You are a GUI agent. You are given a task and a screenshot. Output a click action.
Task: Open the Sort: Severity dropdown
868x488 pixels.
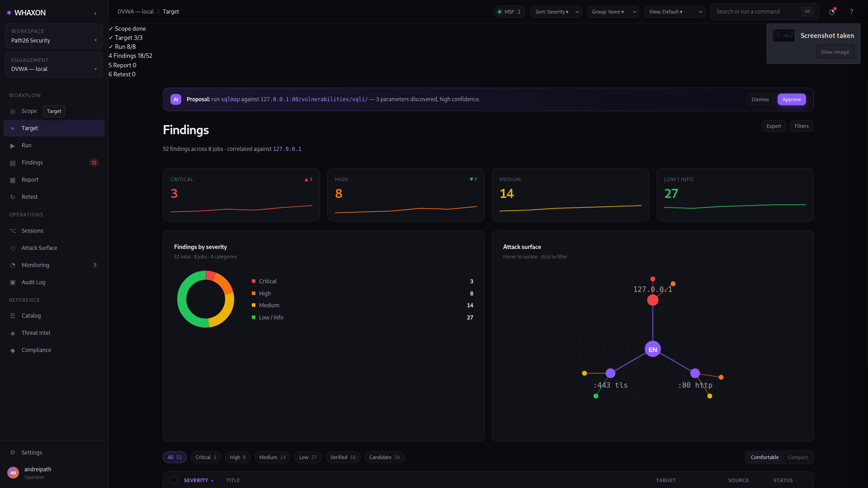pos(556,12)
